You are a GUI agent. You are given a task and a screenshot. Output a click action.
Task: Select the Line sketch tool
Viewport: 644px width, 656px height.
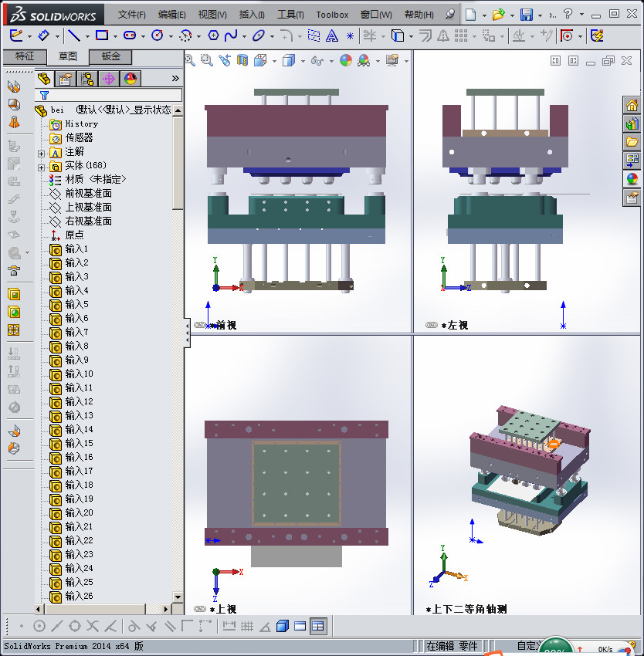coord(73,36)
